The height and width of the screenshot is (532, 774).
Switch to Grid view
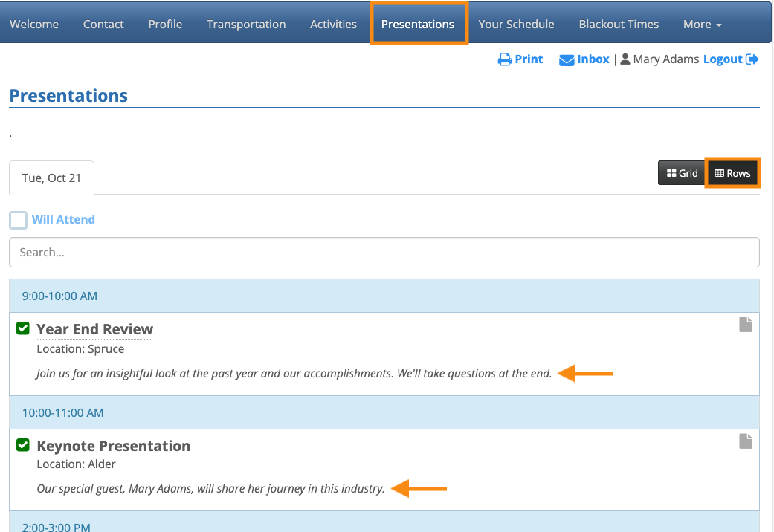[x=681, y=173]
